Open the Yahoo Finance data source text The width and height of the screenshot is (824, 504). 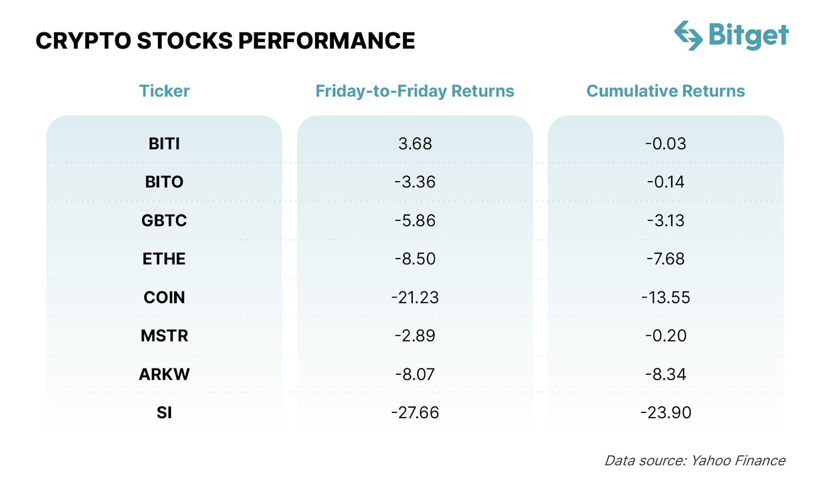pyautogui.click(x=695, y=460)
